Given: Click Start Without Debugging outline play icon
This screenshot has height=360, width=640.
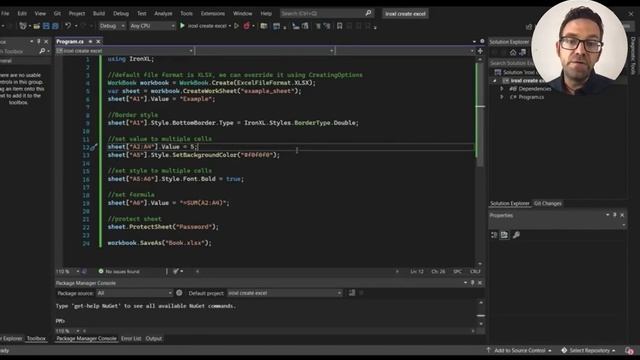Looking at the screenshot, I should coord(236,26).
